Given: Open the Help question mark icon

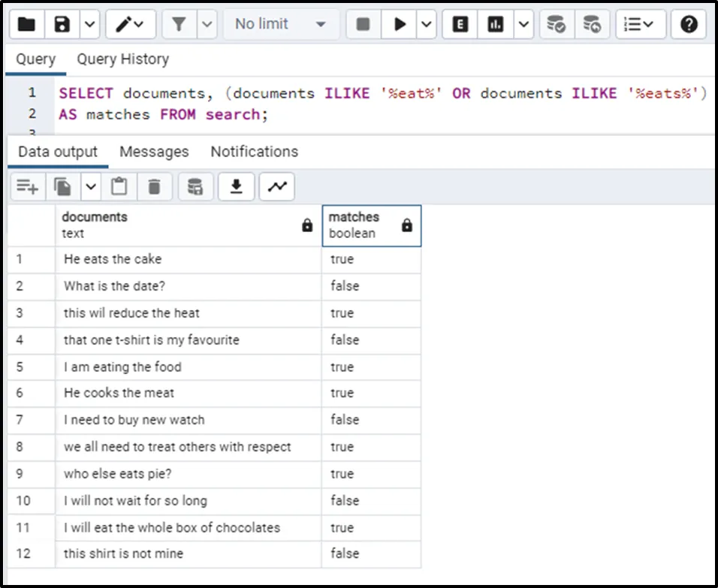Looking at the screenshot, I should pos(688,25).
